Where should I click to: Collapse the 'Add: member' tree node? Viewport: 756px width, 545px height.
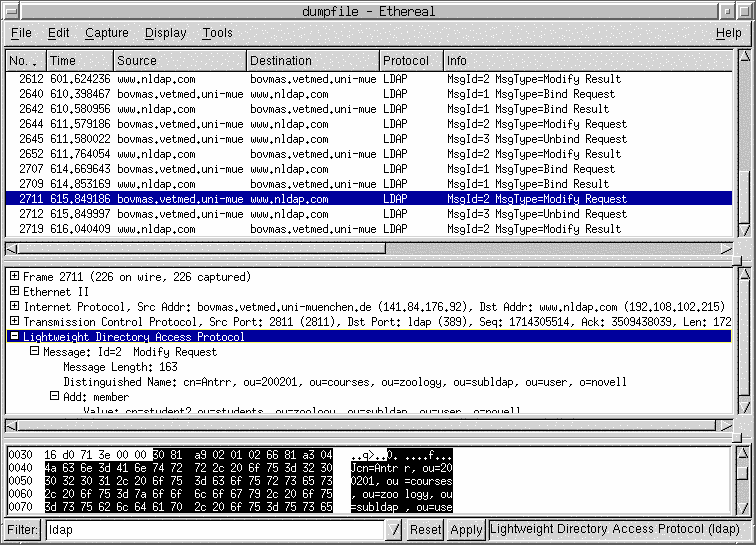click(x=54, y=397)
